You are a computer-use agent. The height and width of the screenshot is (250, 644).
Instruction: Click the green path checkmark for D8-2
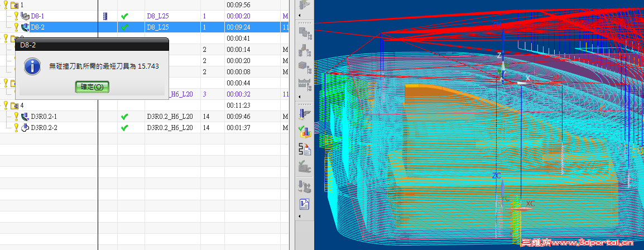click(125, 27)
